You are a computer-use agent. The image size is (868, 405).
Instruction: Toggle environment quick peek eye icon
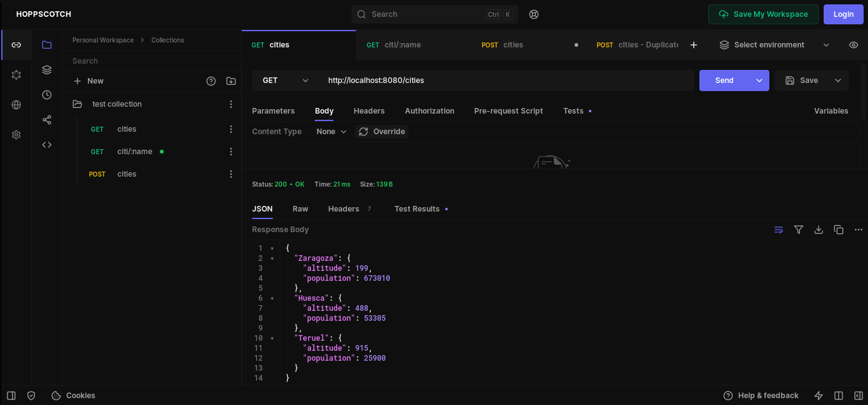pos(853,45)
